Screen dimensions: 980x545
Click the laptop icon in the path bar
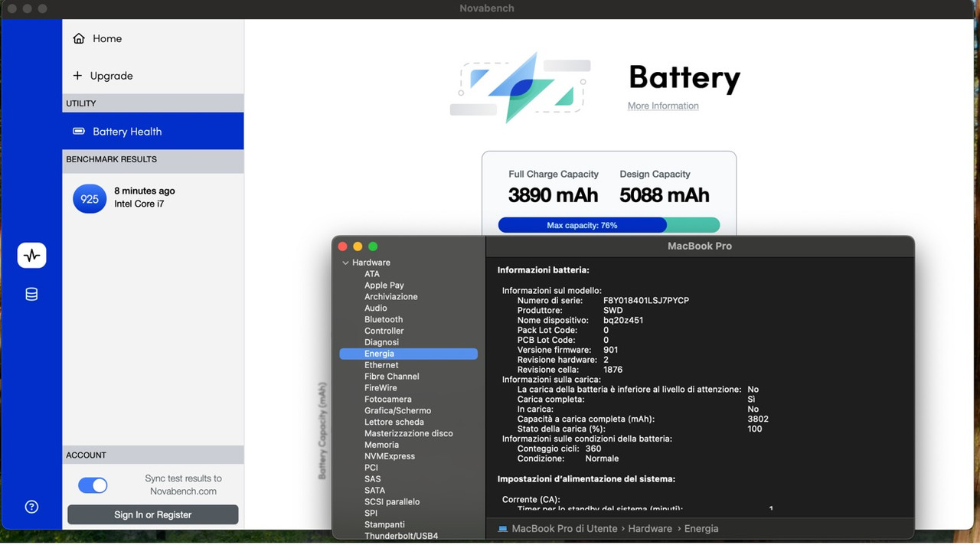point(502,529)
